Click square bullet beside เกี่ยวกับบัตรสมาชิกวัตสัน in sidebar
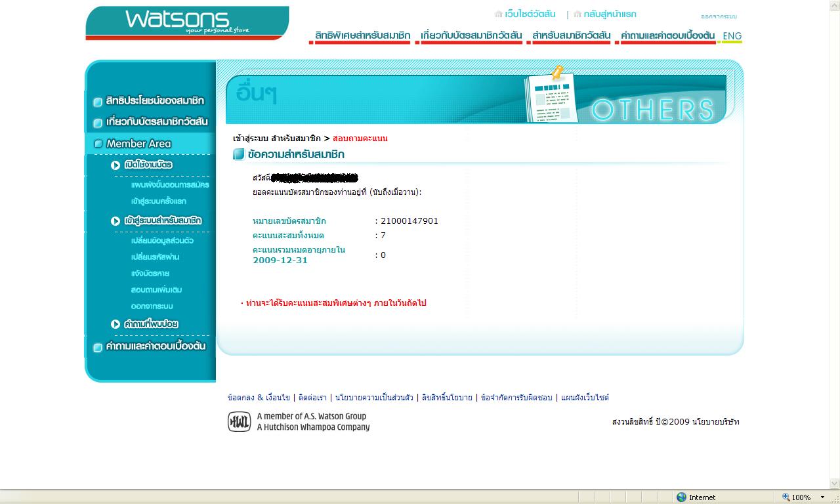 coord(98,123)
